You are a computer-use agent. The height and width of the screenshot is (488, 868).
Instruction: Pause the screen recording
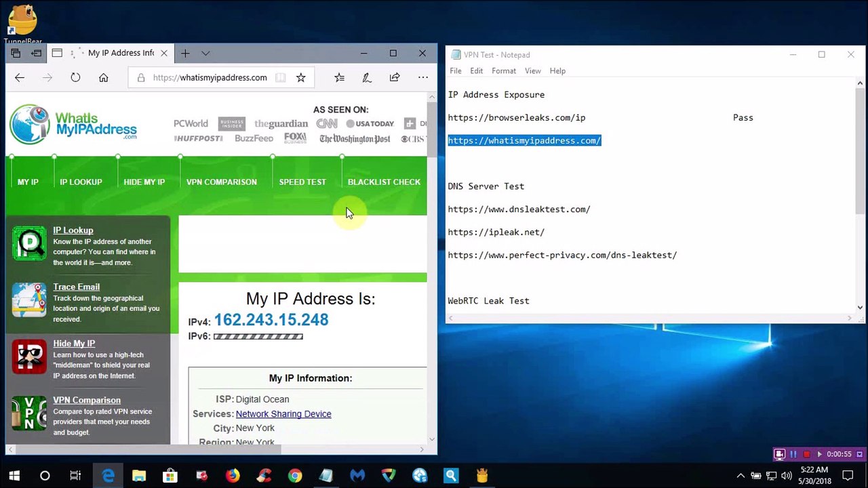click(793, 454)
